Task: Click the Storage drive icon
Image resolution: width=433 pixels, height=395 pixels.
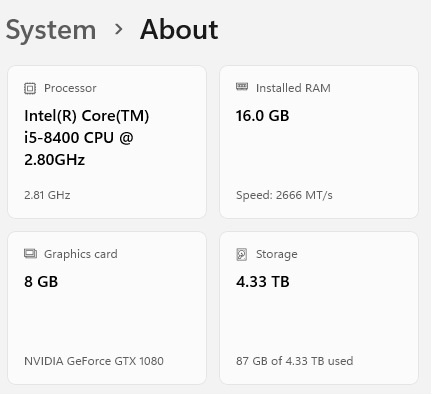Action: point(242,254)
